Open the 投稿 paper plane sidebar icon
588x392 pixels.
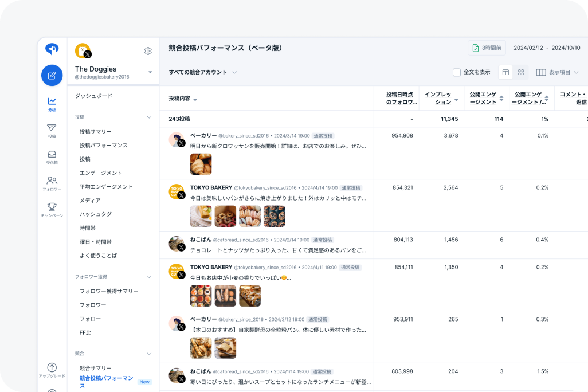52,130
